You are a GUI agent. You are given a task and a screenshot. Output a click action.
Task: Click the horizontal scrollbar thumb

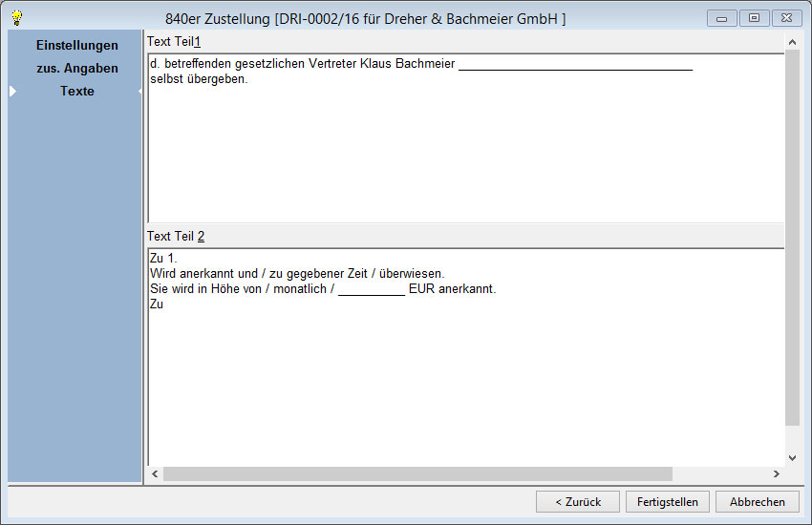coord(417,473)
